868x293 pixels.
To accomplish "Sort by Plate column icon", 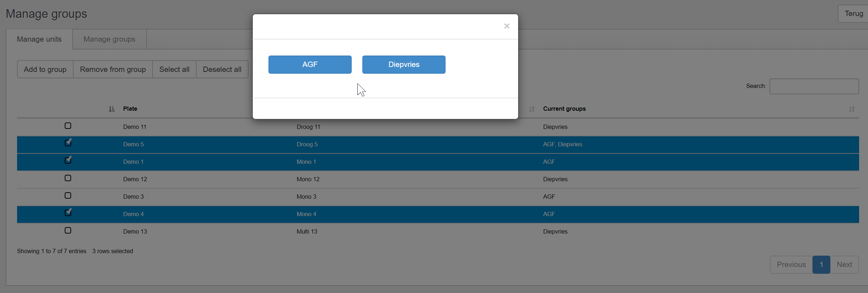I will point(112,109).
